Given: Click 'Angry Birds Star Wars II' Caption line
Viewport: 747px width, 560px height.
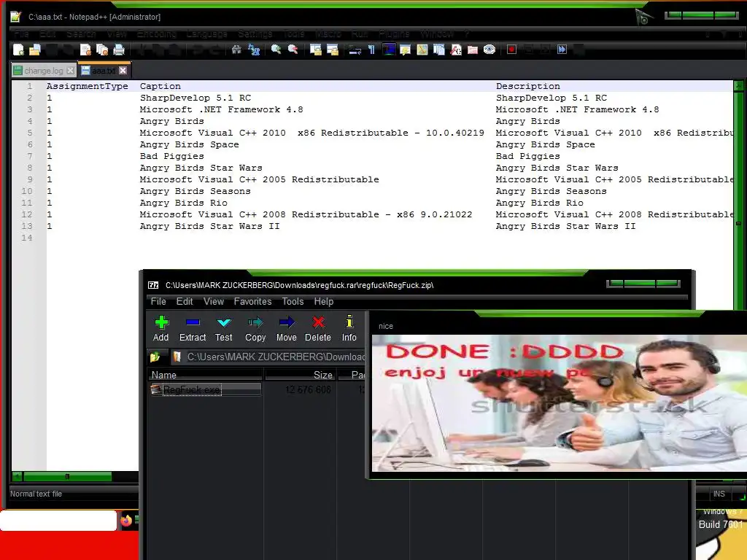Looking at the screenshot, I should (209, 226).
